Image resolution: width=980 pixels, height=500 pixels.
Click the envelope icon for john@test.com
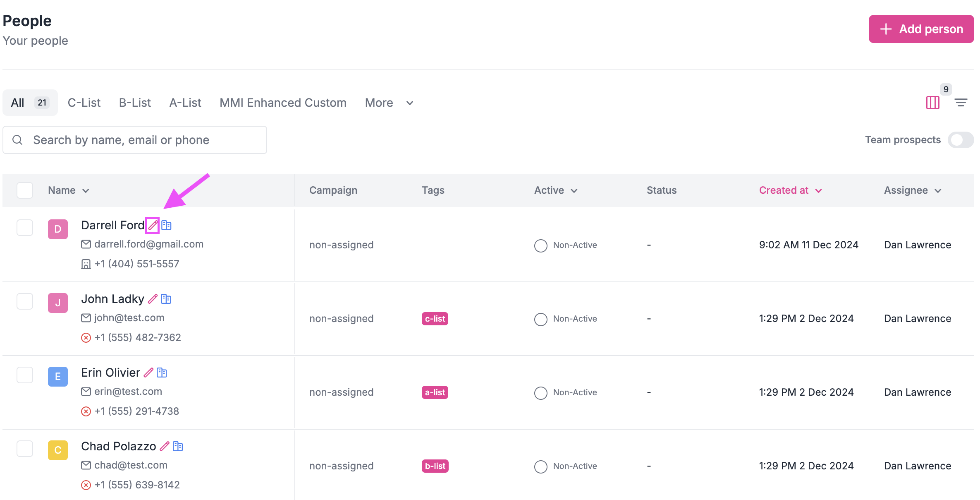click(x=86, y=318)
